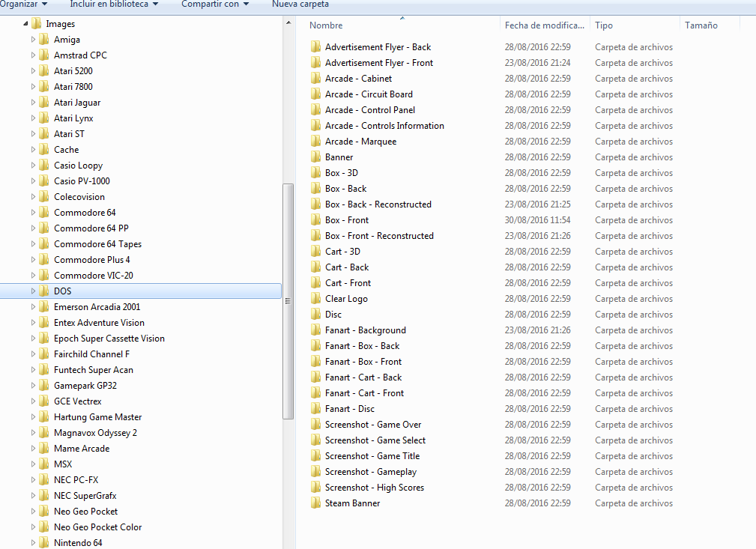Click the Colecovision folder icon
The height and width of the screenshot is (549, 756).
coord(44,197)
